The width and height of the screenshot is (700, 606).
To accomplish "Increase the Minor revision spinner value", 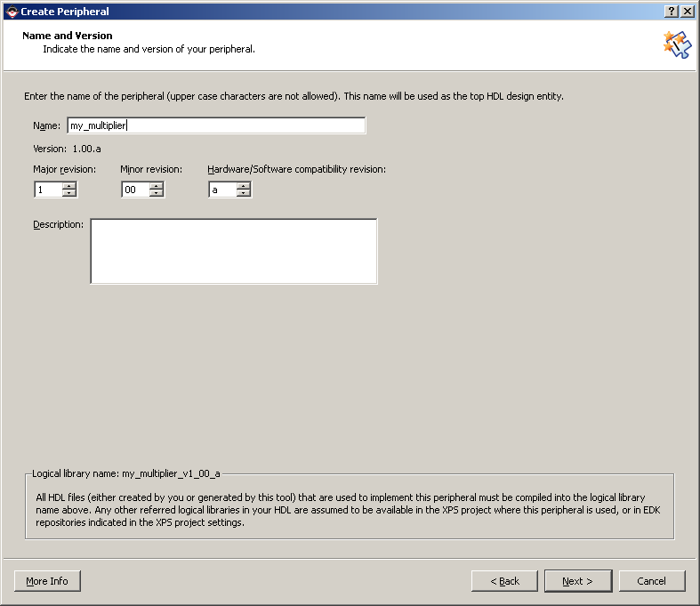I will (157, 186).
